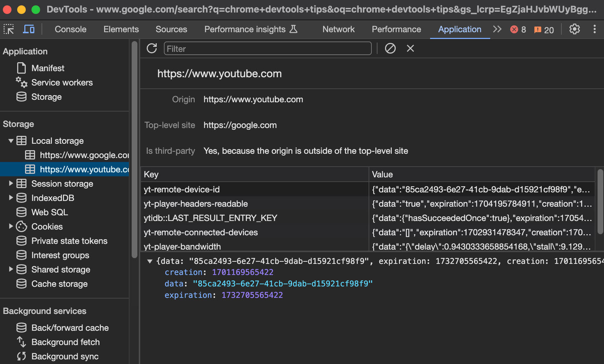The height and width of the screenshot is (364, 604).
Task: Select the Application tab
Action: tap(460, 29)
